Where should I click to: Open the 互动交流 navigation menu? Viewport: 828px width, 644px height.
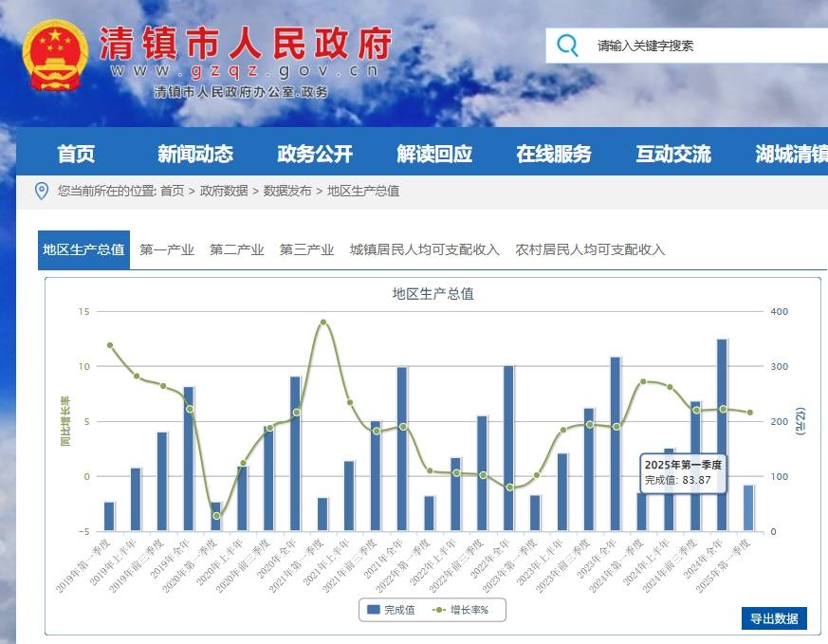pos(673,154)
